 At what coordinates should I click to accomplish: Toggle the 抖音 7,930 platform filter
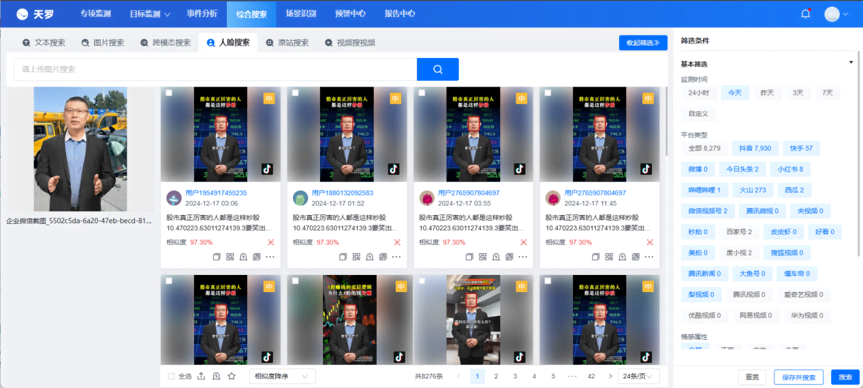(x=755, y=148)
